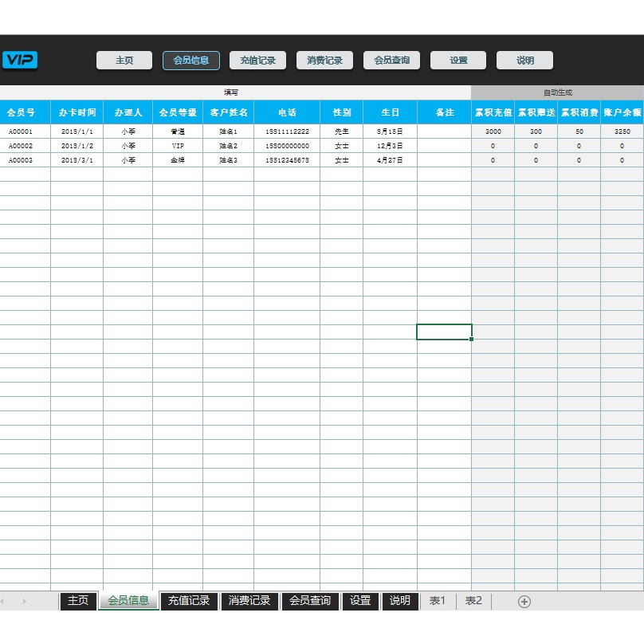Image resolution: width=644 pixels, height=644 pixels.
Task: Switch to the 充值记录 sheet tab
Action: tap(189, 601)
